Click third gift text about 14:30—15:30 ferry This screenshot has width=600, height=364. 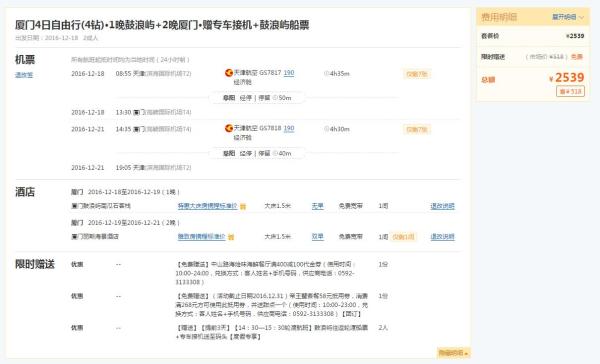click(x=271, y=332)
